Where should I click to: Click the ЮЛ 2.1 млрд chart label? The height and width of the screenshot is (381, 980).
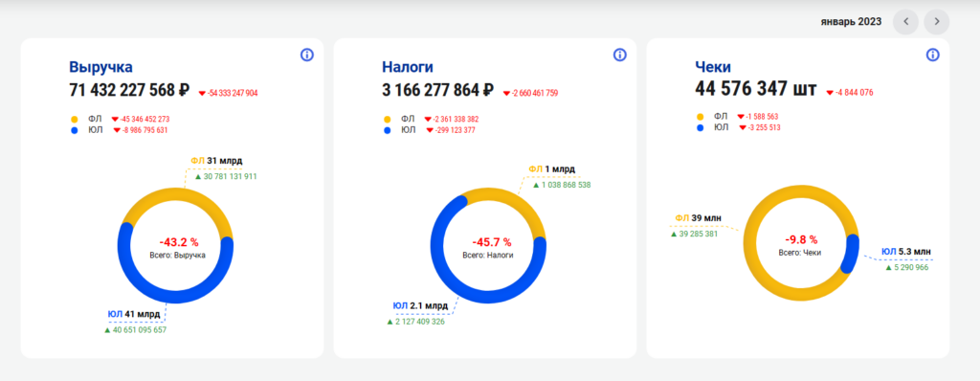pos(420,306)
